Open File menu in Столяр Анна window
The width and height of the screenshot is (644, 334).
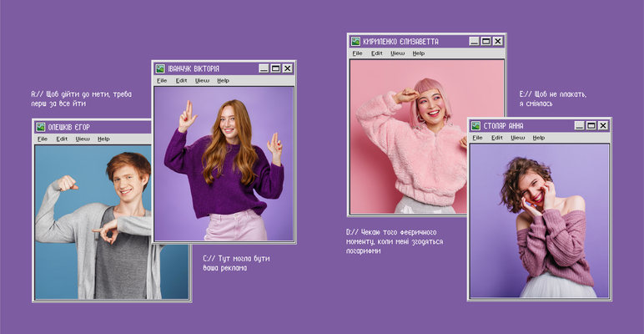[476, 138]
